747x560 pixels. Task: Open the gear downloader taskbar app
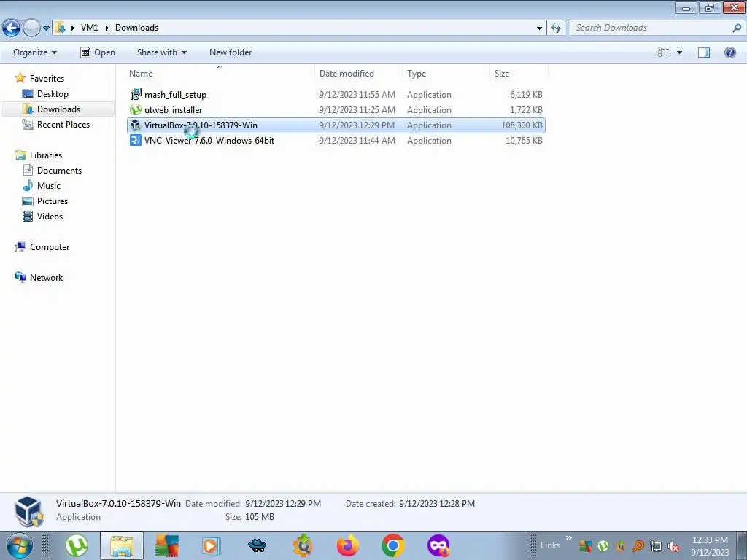pyautogui.click(x=303, y=545)
